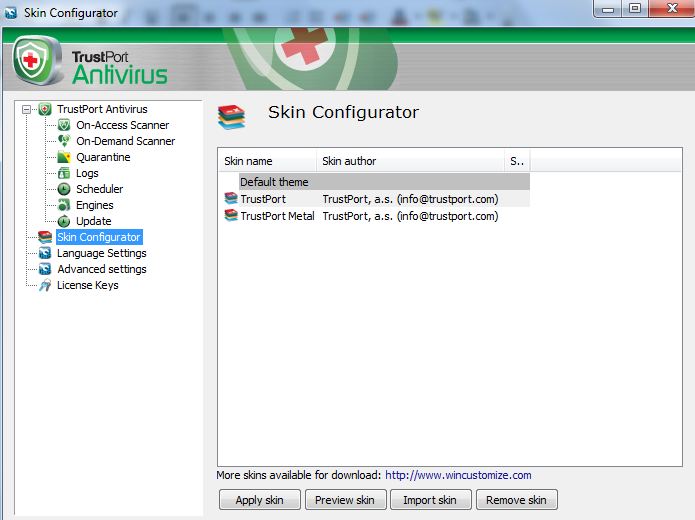The height and width of the screenshot is (520, 695).
Task: Select the Default theme row
Action: tap(384, 182)
